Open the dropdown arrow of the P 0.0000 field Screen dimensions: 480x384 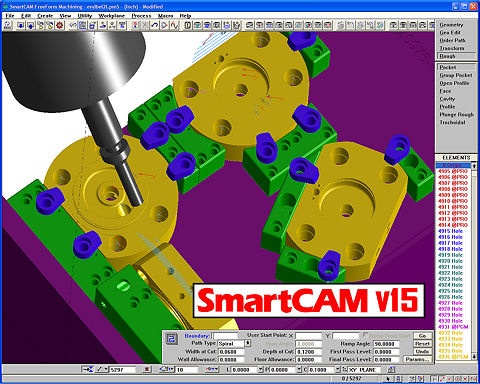pos(300,369)
